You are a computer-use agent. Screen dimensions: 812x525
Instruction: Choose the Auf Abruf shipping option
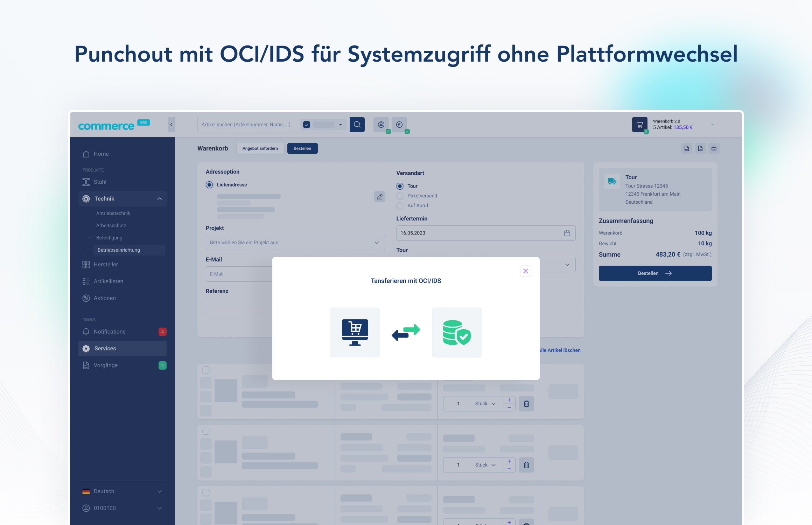(400, 205)
